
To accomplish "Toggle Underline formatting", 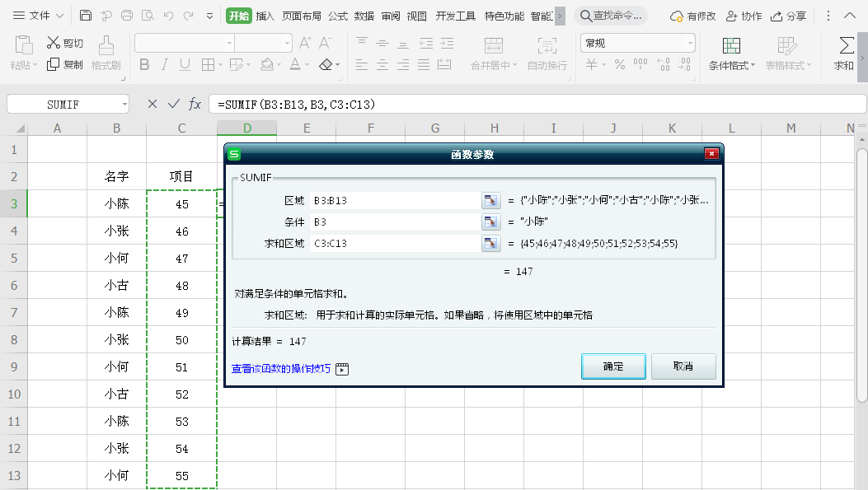I will pyautogui.click(x=185, y=65).
